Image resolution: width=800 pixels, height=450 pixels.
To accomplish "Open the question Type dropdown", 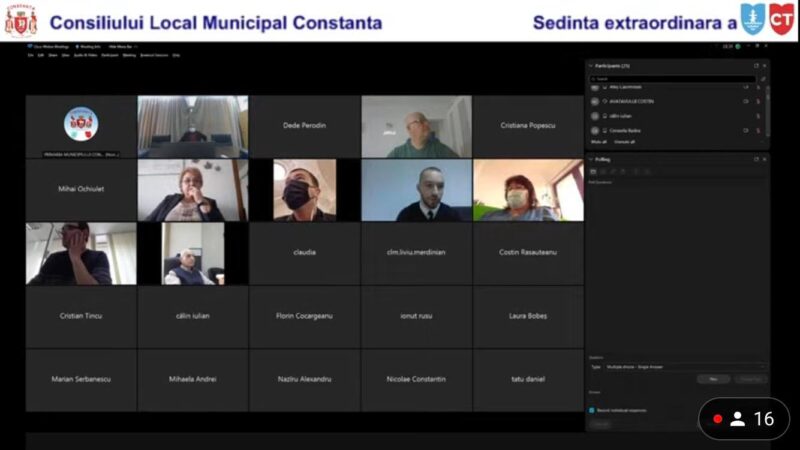I will pyautogui.click(x=680, y=367).
